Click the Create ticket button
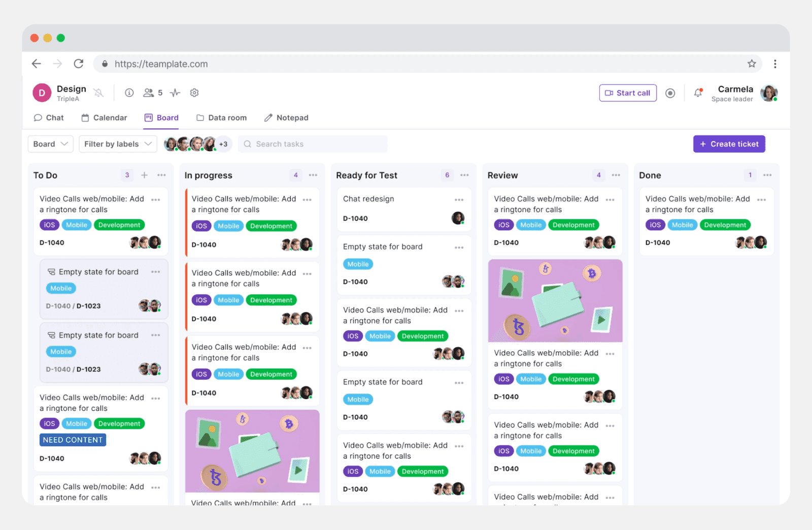 pyautogui.click(x=729, y=144)
